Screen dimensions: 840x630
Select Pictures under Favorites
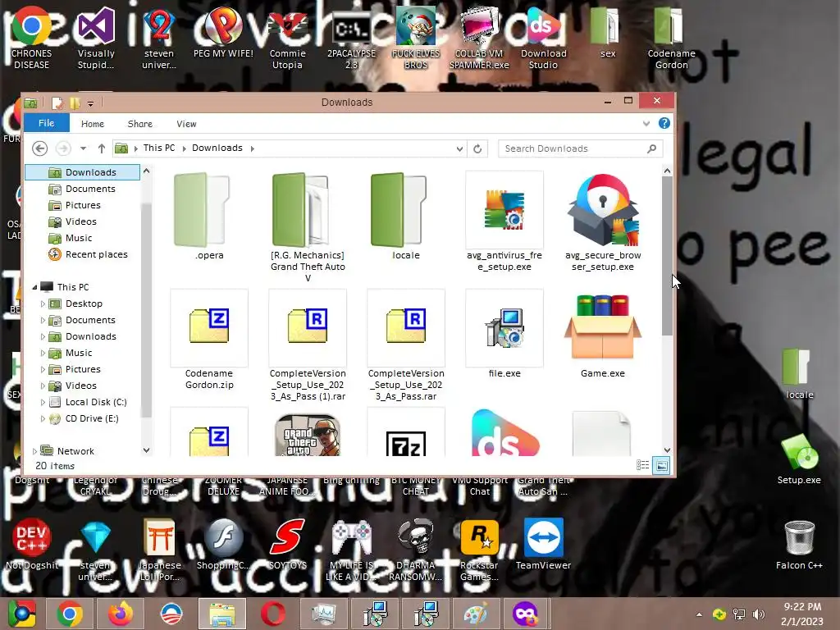click(83, 205)
